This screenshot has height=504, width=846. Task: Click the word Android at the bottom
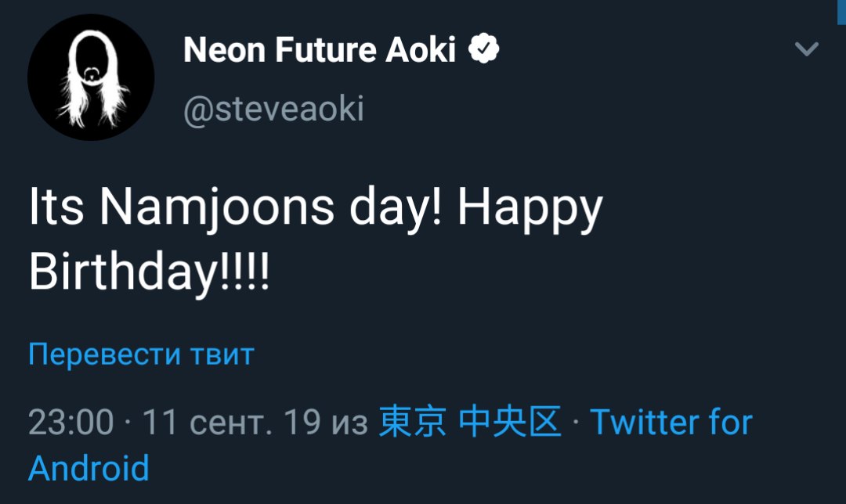coord(89,468)
